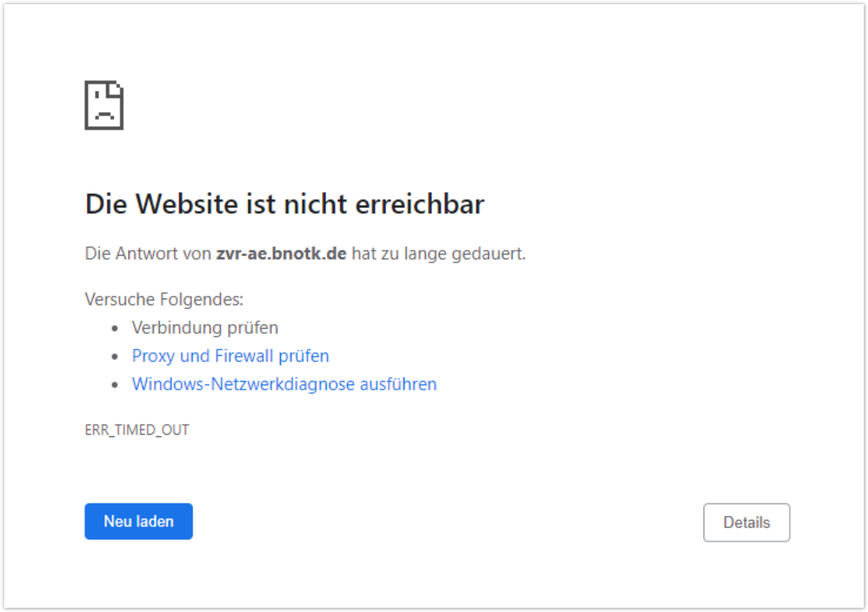
Task: Run Windows-Netzwerkdiagnose ausführen link
Action: [x=284, y=384]
